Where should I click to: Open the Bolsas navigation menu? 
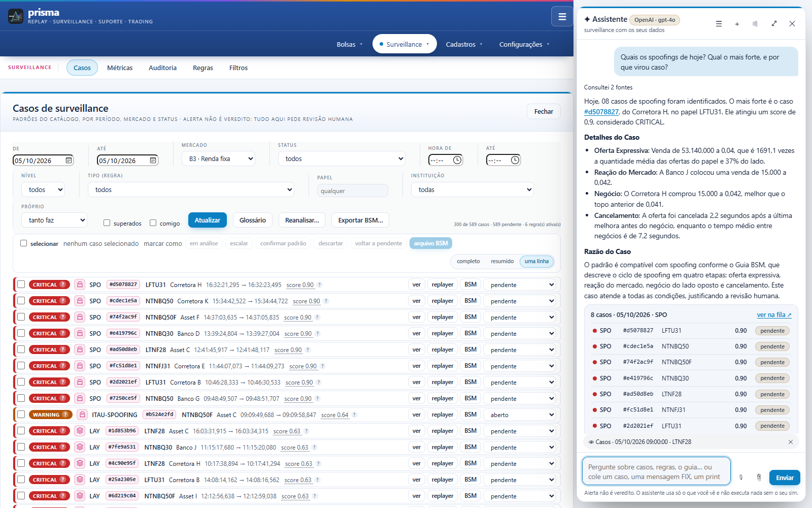pos(350,44)
